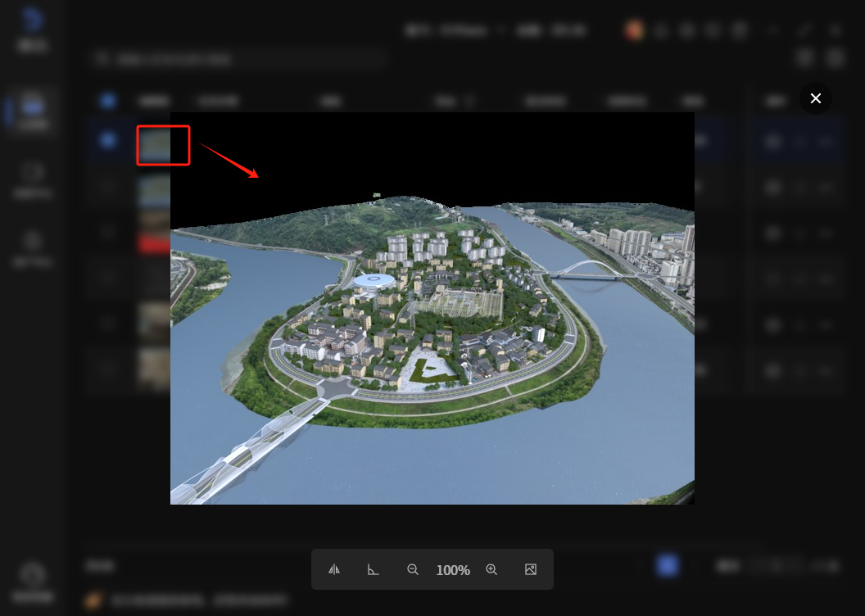Open the user avatar in top bar
The height and width of the screenshot is (616, 865).
coord(633,30)
